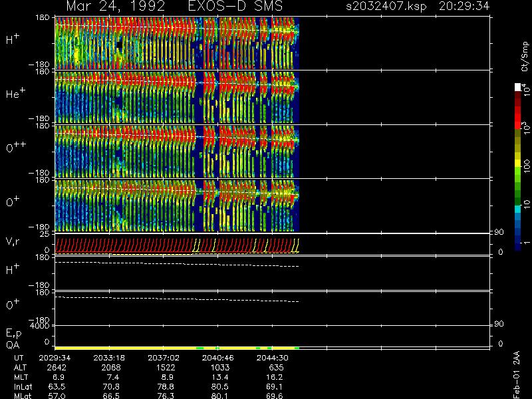Click the InLat value "69.1"

click(274, 386)
